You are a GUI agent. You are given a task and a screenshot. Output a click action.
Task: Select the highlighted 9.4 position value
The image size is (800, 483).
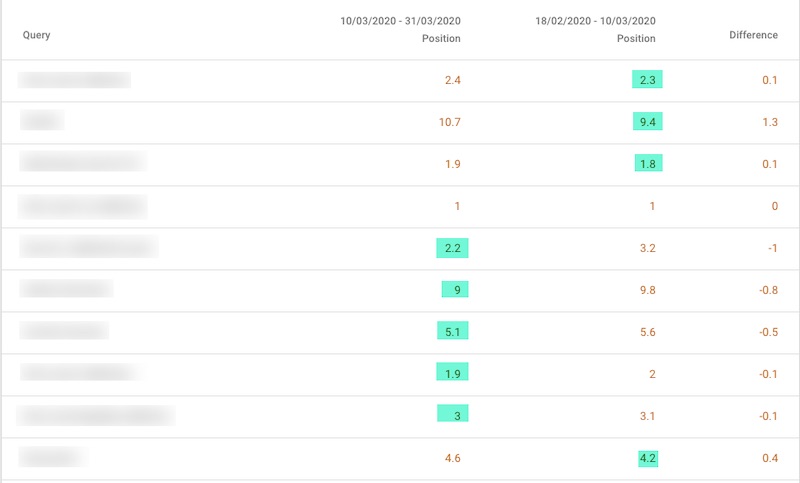(648, 122)
